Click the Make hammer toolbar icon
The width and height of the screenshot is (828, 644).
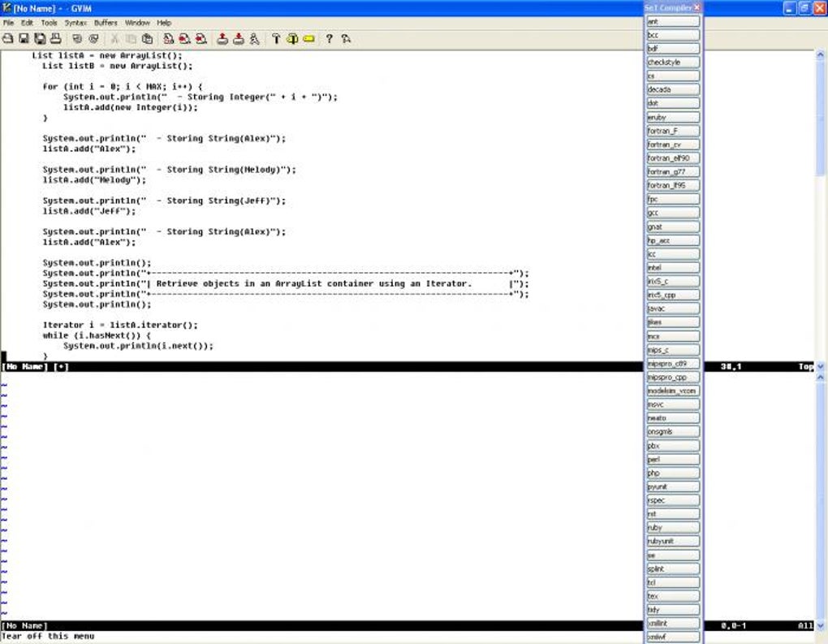[276, 38]
